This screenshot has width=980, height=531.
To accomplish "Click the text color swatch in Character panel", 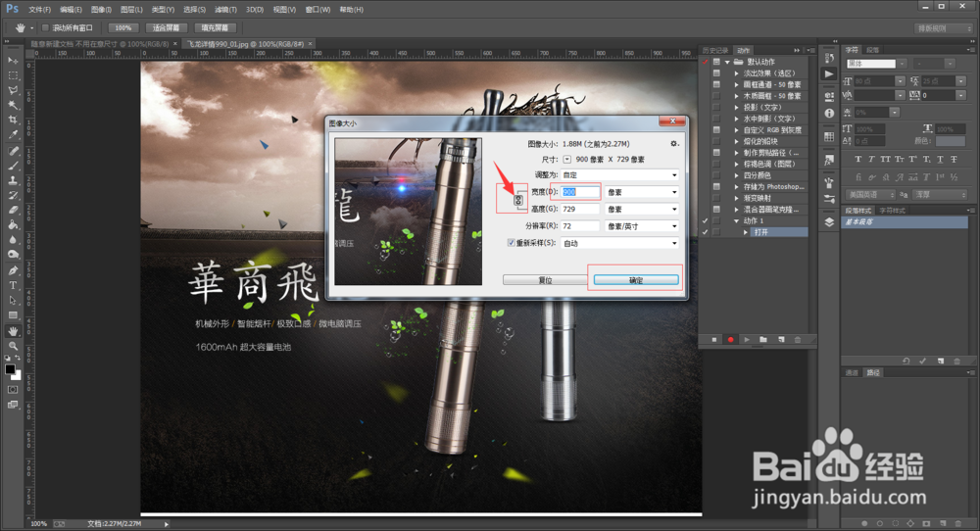I will point(951,142).
